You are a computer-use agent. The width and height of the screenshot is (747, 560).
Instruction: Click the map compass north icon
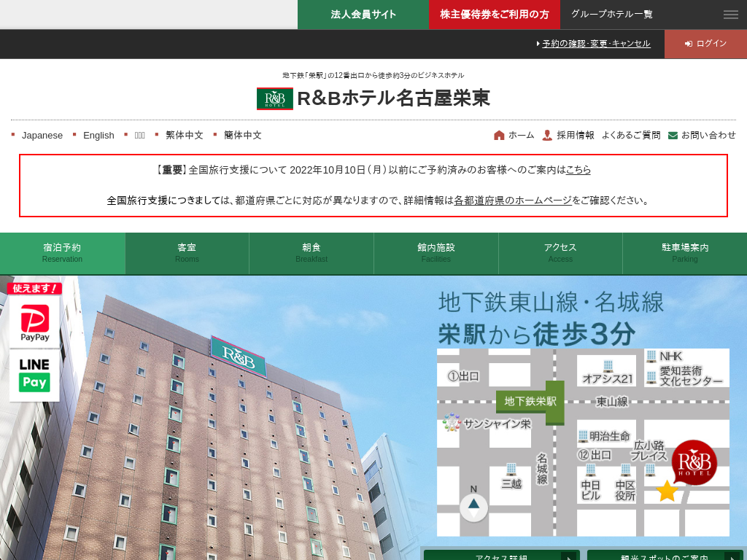pyautogui.click(x=473, y=506)
